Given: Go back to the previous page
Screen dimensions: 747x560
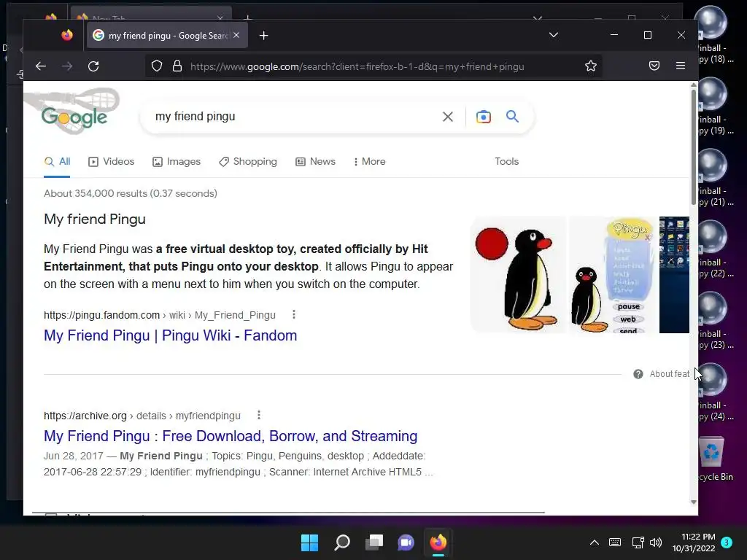Looking at the screenshot, I should tap(41, 66).
